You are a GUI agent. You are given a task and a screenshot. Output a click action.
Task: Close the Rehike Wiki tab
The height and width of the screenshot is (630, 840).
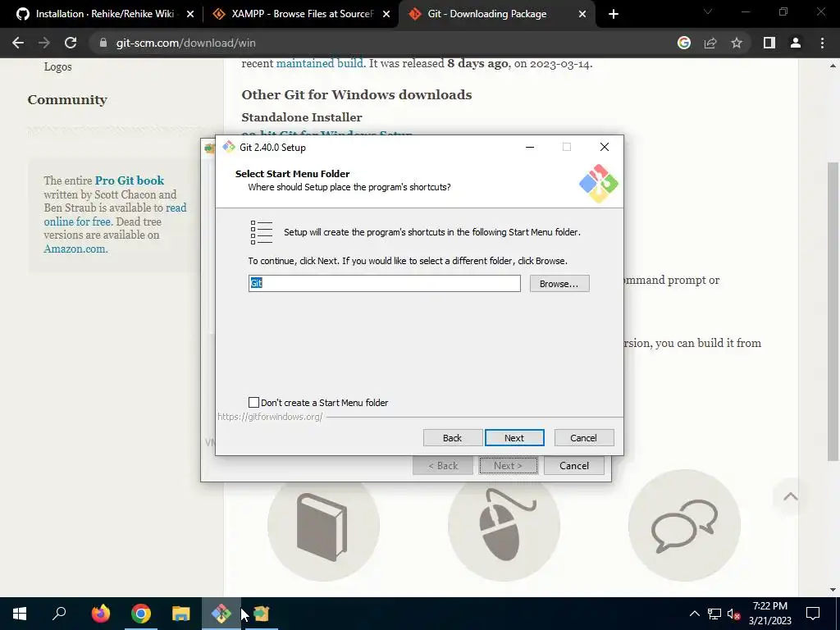190,15
